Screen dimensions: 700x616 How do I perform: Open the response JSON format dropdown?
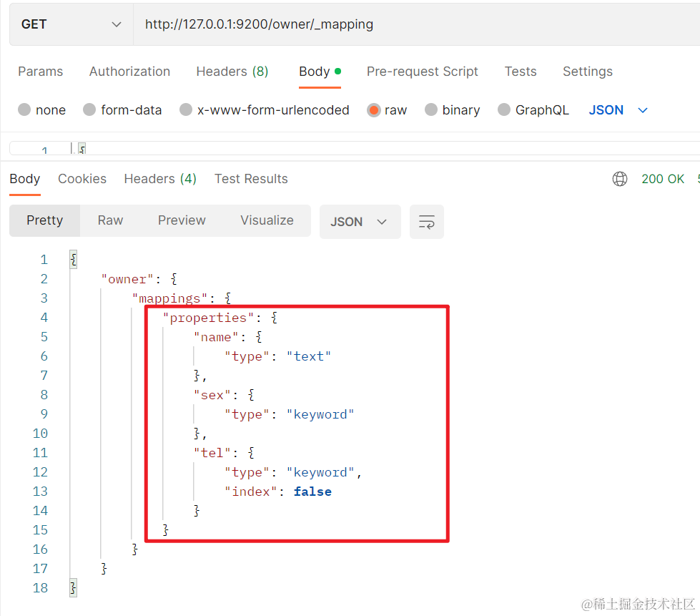(360, 222)
